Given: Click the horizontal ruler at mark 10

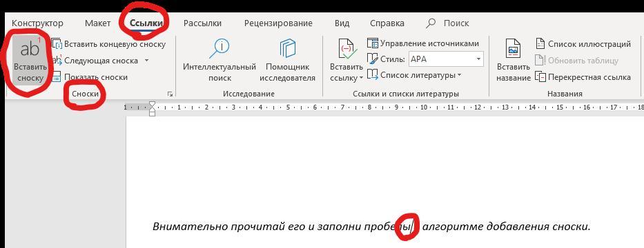Looking at the screenshot, I should click(424, 107).
